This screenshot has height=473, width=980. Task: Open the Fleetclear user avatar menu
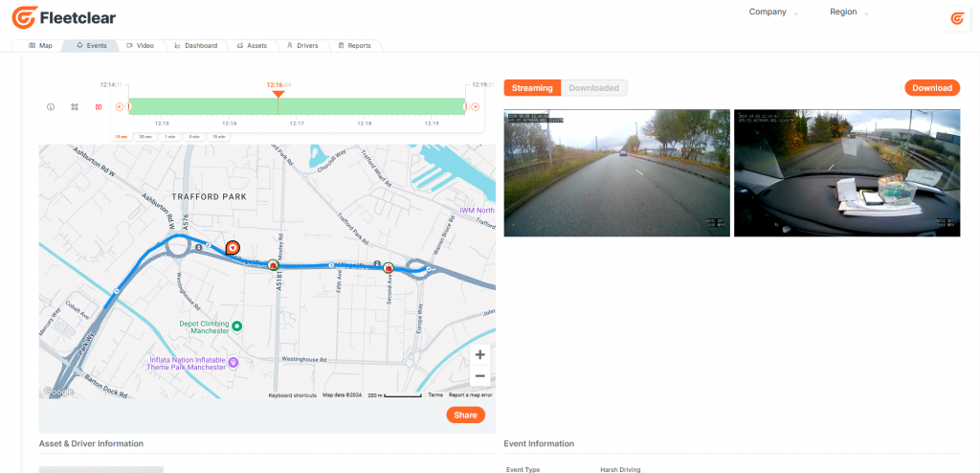[x=957, y=19]
